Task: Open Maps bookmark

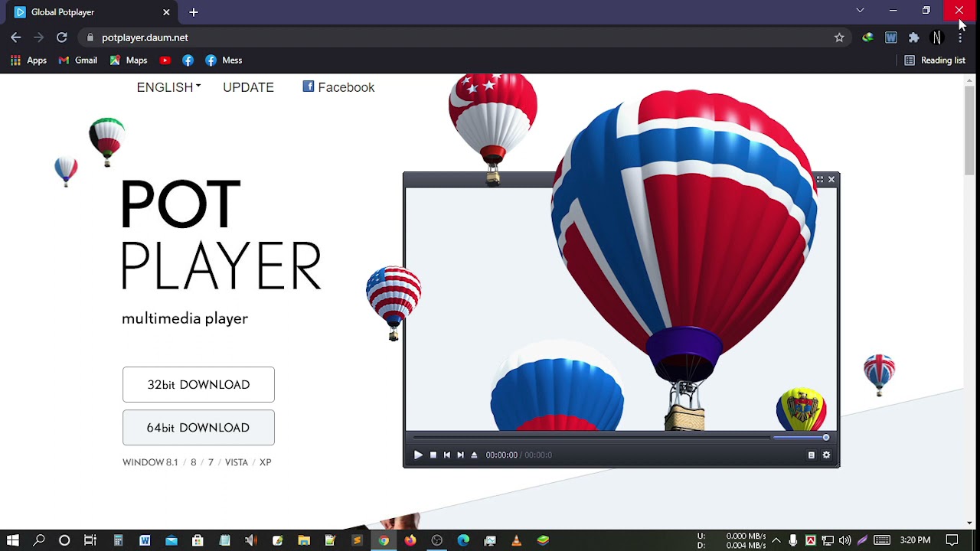Action: 129,60
